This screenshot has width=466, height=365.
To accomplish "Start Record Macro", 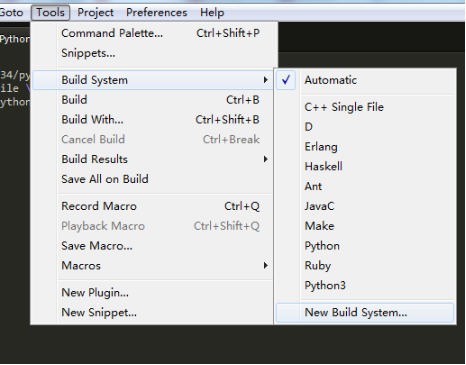I will 153,206.
